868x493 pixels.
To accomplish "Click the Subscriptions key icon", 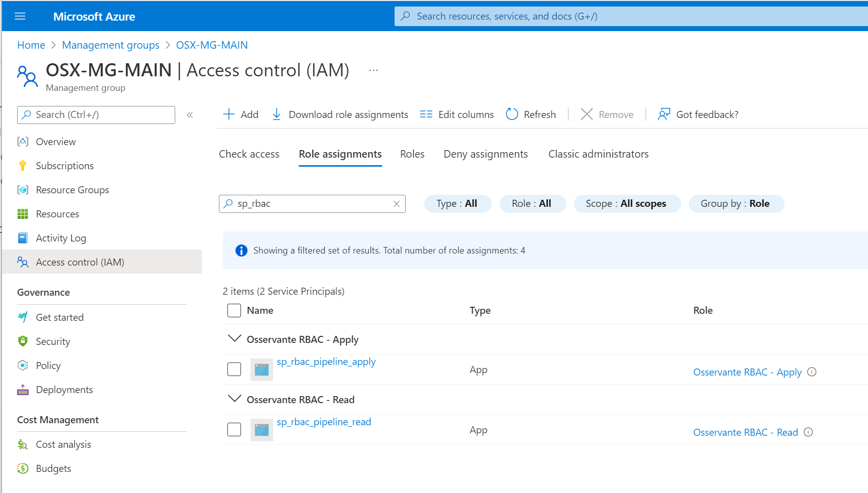I will (x=23, y=166).
